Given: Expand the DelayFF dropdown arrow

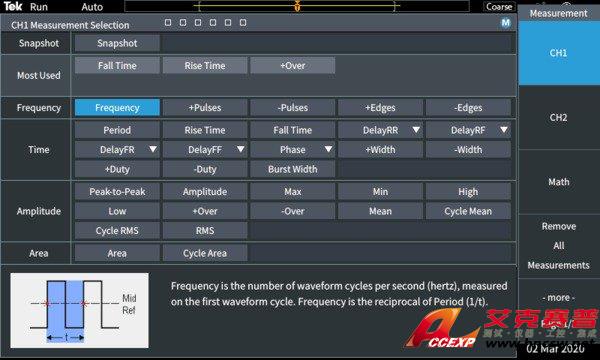Looking at the screenshot, I should coord(240,149).
